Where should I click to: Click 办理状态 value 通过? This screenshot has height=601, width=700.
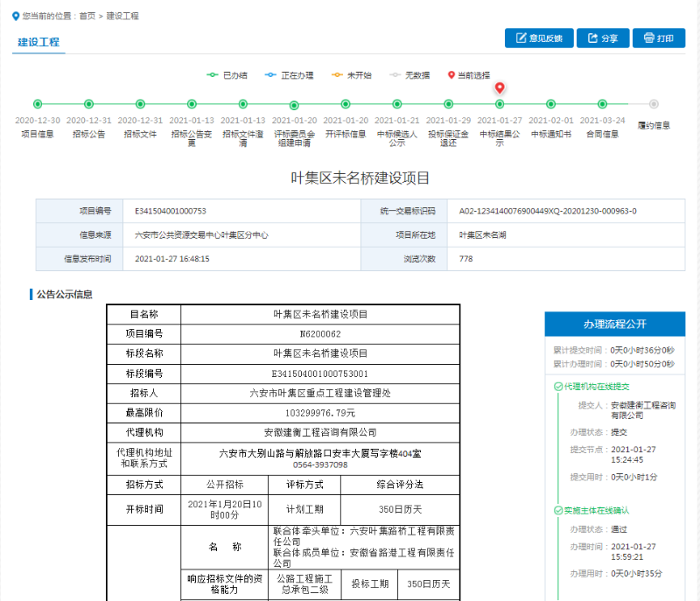click(619, 529)
